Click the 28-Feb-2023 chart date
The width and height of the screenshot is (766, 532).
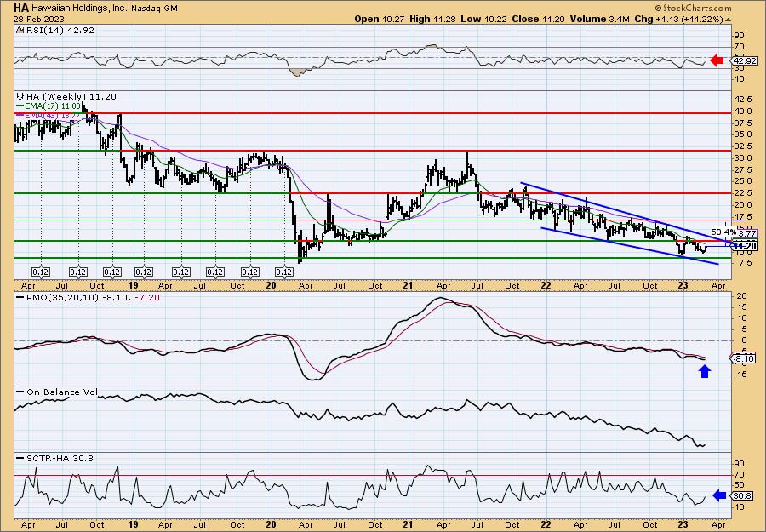tap(38, 19)
